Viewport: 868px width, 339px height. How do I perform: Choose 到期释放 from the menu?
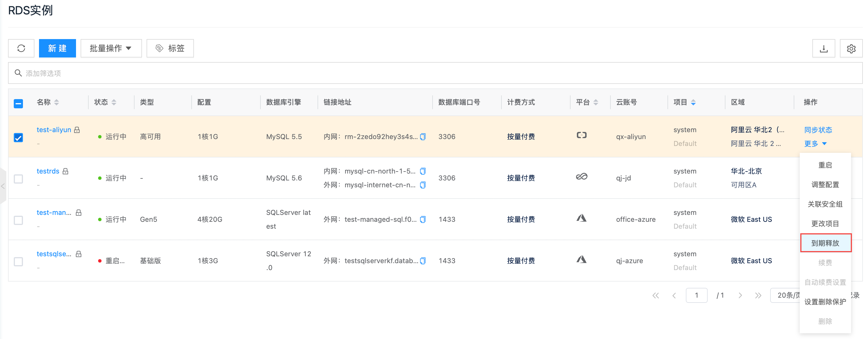(x=825, y=243)
